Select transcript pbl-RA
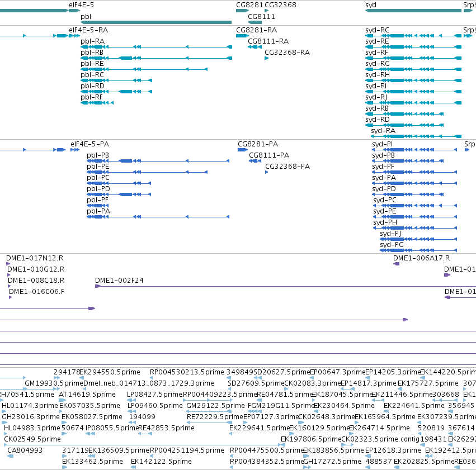This screenshot has width=476, height=470. coord(157,47)
